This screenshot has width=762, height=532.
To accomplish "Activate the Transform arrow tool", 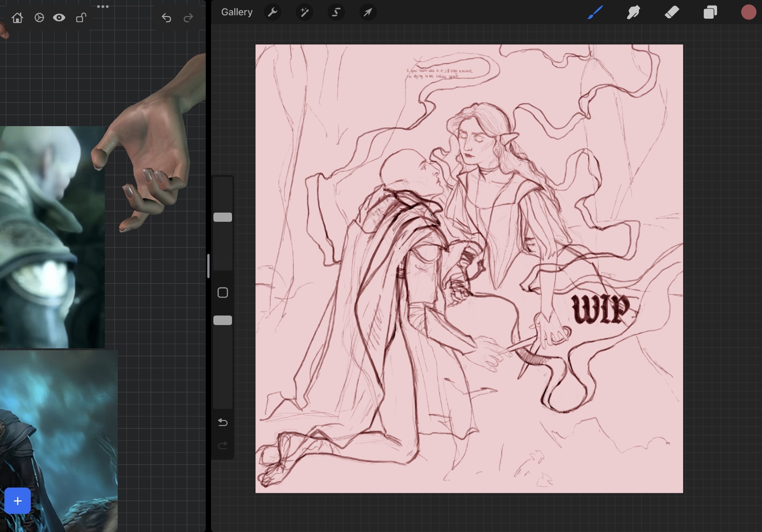I will (368, 12).
